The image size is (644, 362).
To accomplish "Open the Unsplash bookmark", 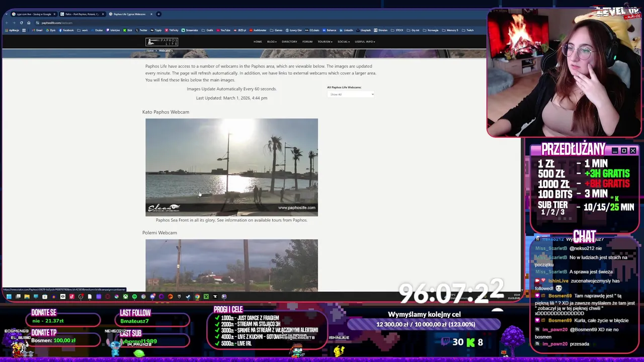I will pos(363,30).
